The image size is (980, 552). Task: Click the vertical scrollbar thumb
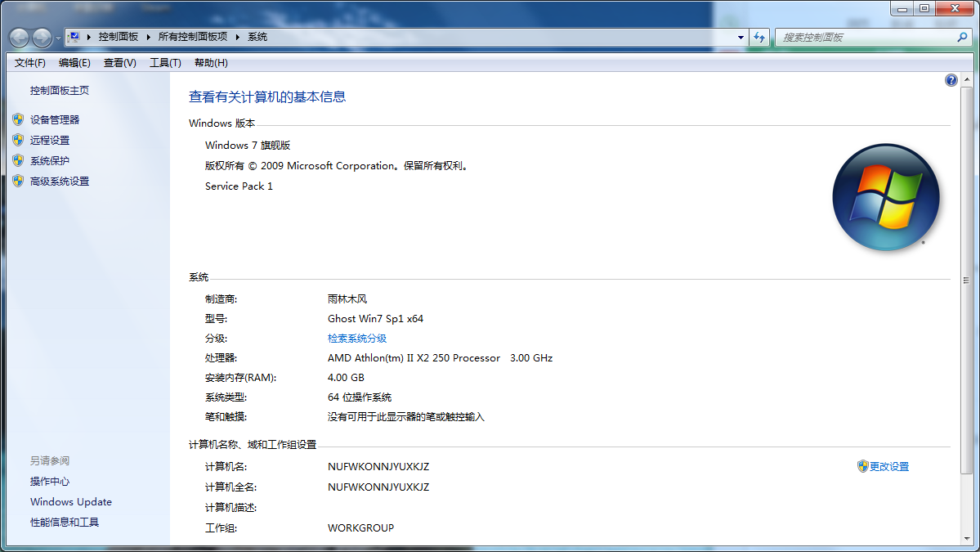click(967, 280)
